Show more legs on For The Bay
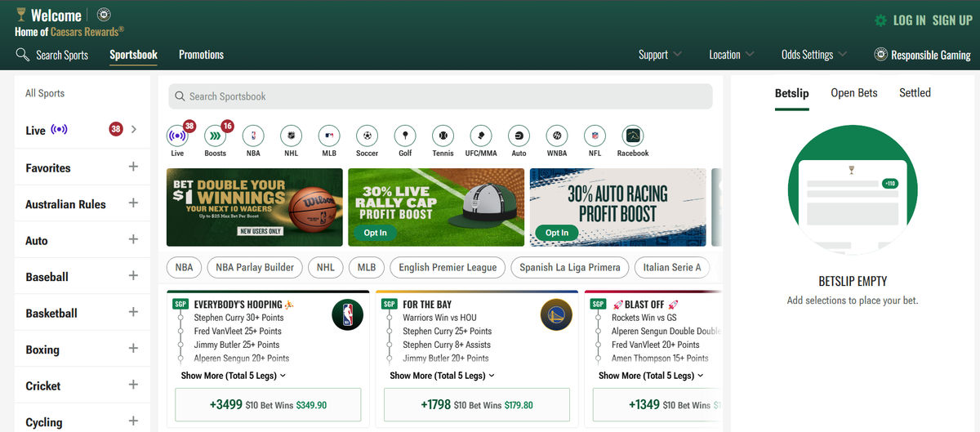 click(443, 376)
